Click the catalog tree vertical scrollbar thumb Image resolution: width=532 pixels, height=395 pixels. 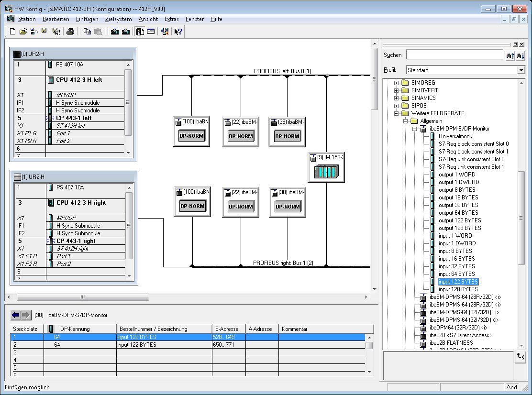(x=521, y=218)
